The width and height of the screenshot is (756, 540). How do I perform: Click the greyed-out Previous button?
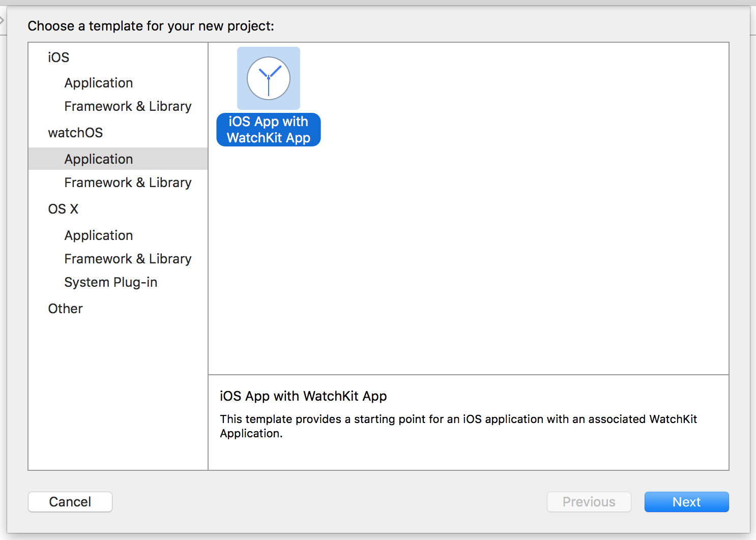click(589, 502)
